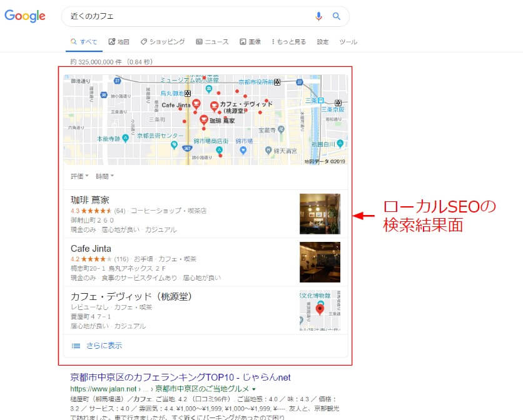Click the 菱屋町４７−１ address text
This screenshot has width=523, height=420.
[x=91, y=316]
